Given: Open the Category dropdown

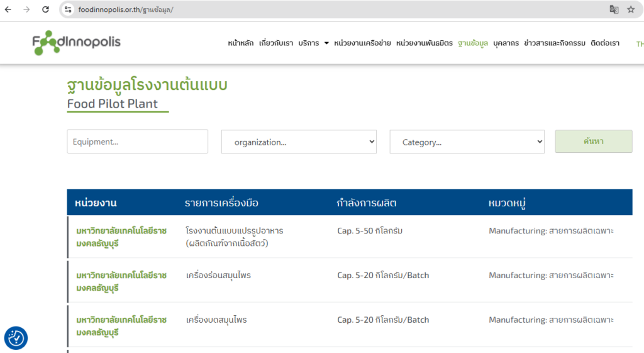Looking at the screenshot, I should [467, 142].
